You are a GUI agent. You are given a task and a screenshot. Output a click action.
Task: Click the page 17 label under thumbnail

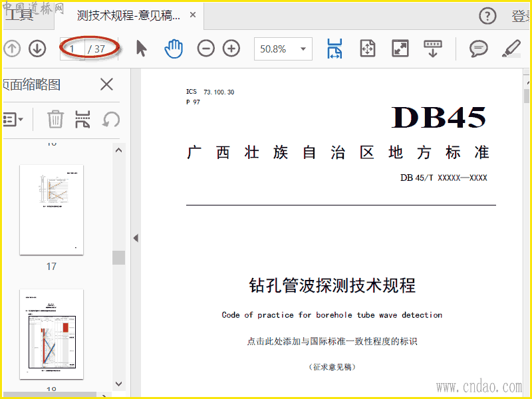(52, 267)
